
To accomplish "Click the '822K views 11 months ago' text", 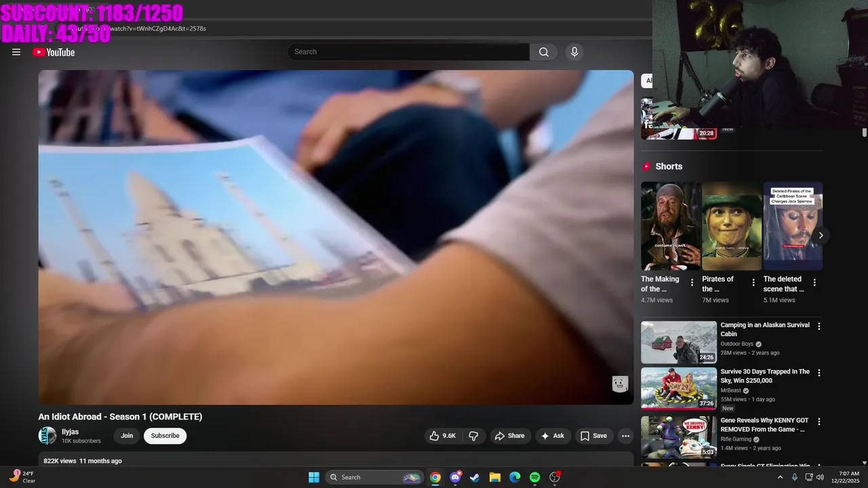I will 83,461.
